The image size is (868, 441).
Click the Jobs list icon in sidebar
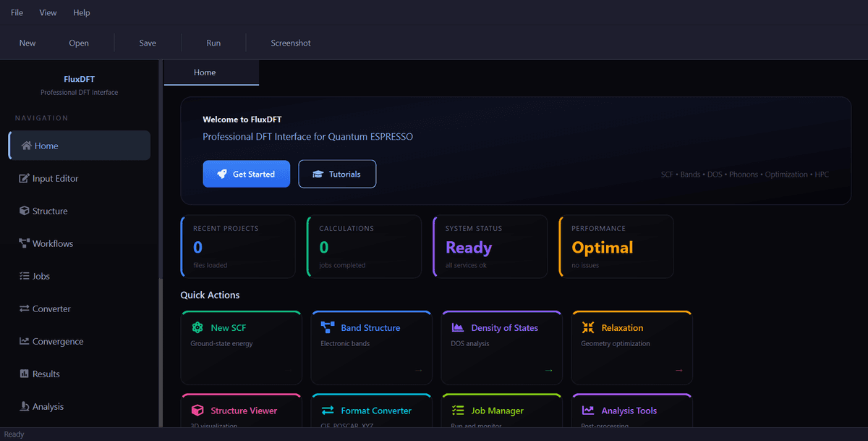click(x=24, y=277)
